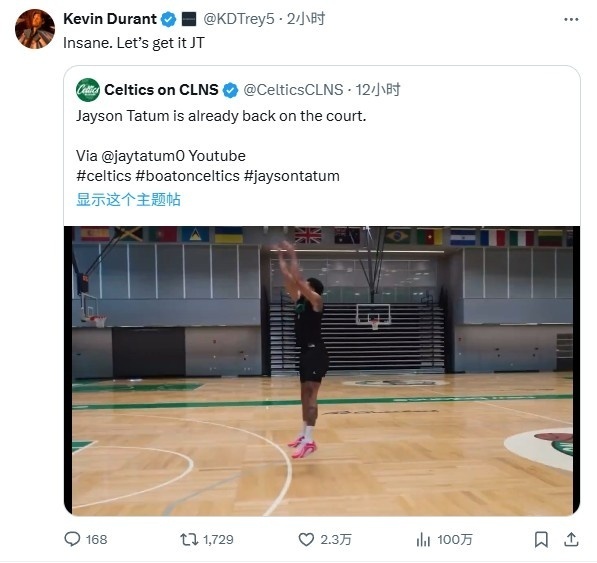Screen dimensions: 597x563
Task: Click Kevin Durant's blue verified badge
Action: pyautogui.click(x=168, y=19)
